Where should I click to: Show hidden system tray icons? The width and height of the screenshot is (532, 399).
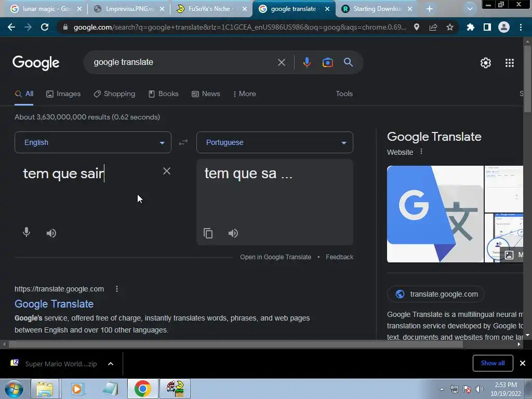coord(442,389)
